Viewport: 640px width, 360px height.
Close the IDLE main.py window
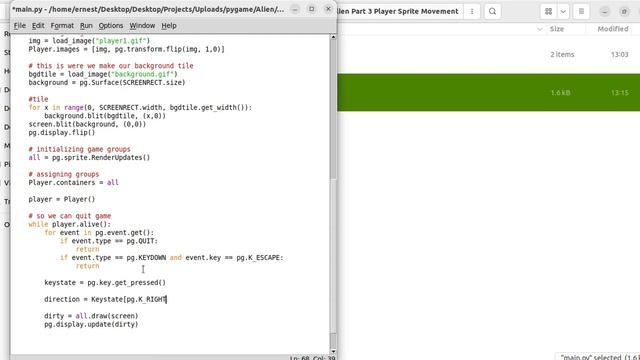point(329,9)
